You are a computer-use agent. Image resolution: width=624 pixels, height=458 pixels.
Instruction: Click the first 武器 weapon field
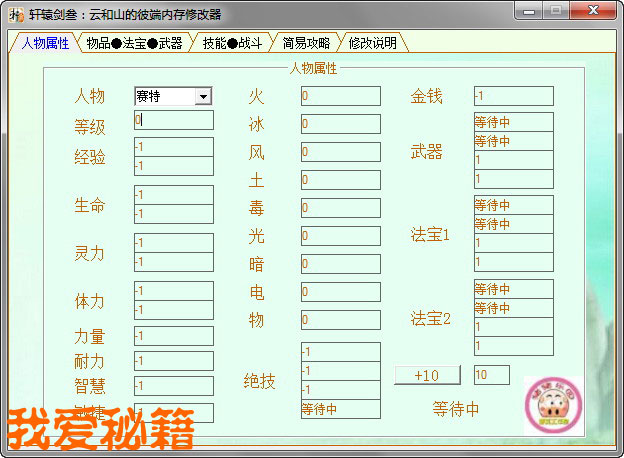tap(513, 122)
